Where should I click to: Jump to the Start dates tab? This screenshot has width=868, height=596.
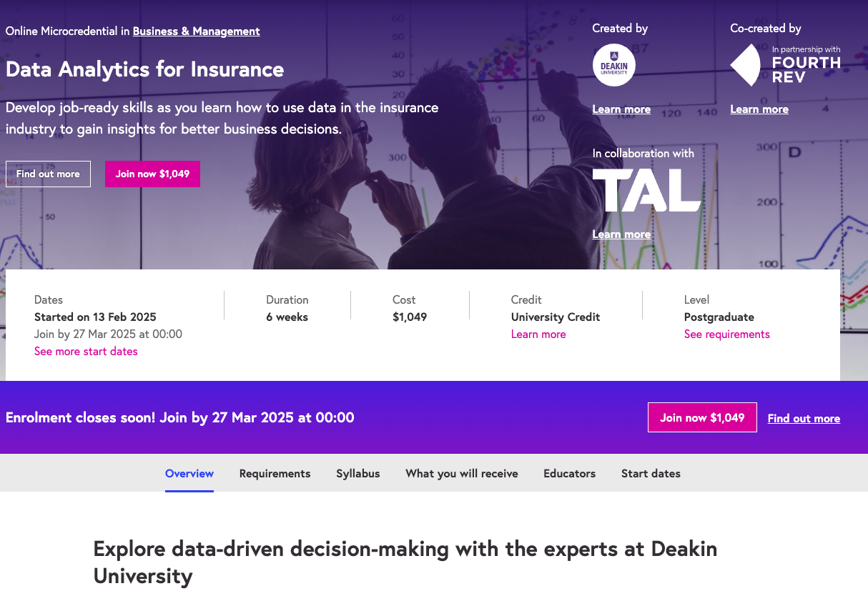pos(651,474)
